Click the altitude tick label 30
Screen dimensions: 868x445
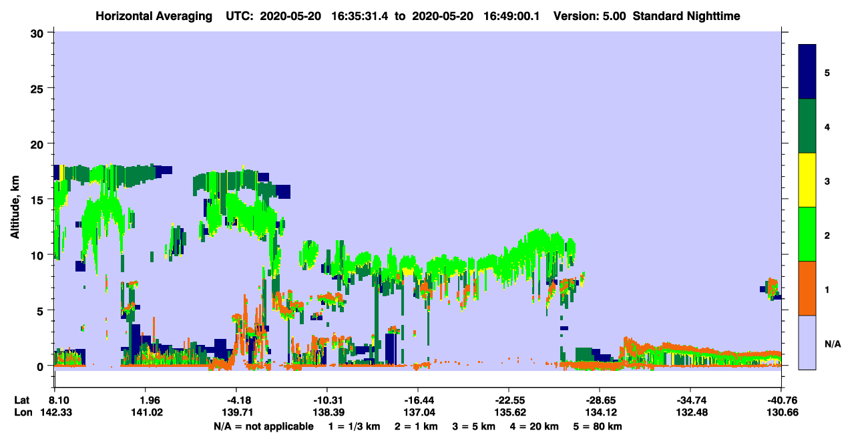point(39,33)
